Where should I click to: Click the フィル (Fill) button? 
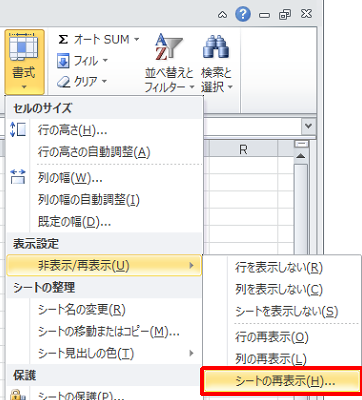pos(82,61)
